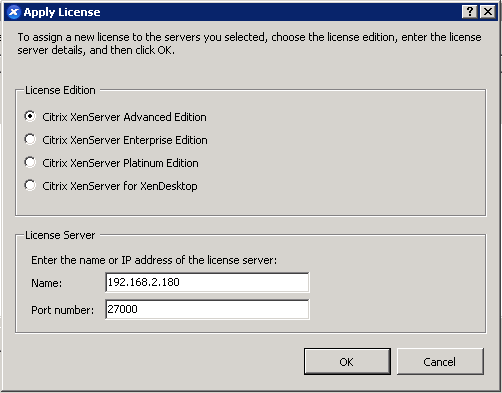This screenshot has width=502, height=393.
Task: Open help with the question mark button
Action: pyautogui.click(x=470, y=12)
